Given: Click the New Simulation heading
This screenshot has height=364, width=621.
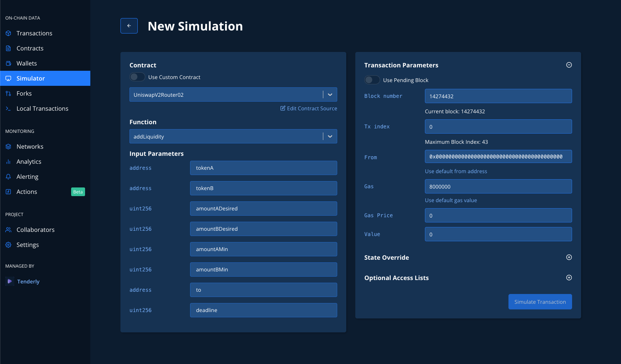Looking at the screenshot, I should coord(195,26).
